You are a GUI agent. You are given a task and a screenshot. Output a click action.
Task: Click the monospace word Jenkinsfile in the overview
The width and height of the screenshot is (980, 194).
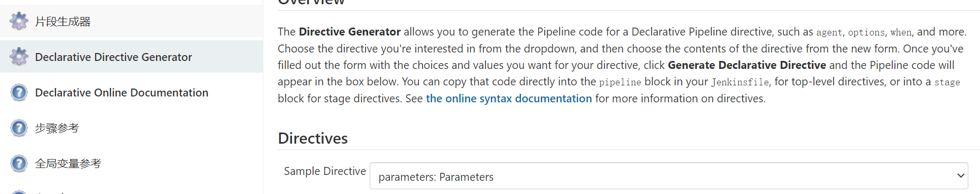[x=740, y=82]
